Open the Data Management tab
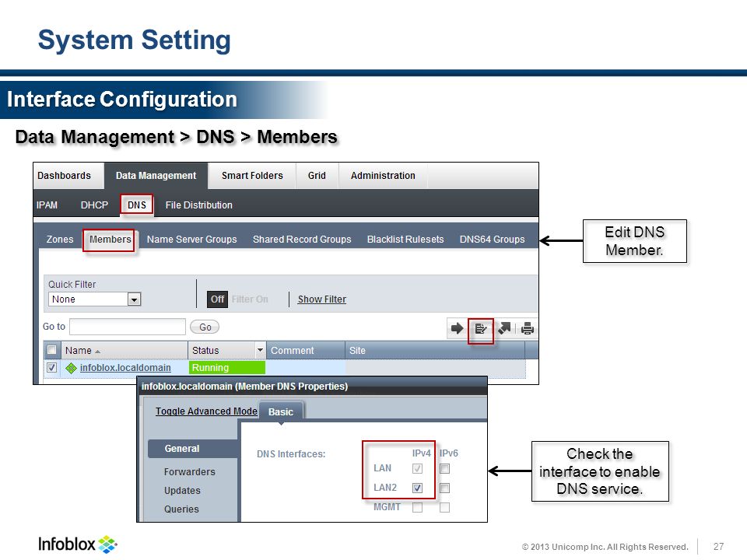 [156, 176]
